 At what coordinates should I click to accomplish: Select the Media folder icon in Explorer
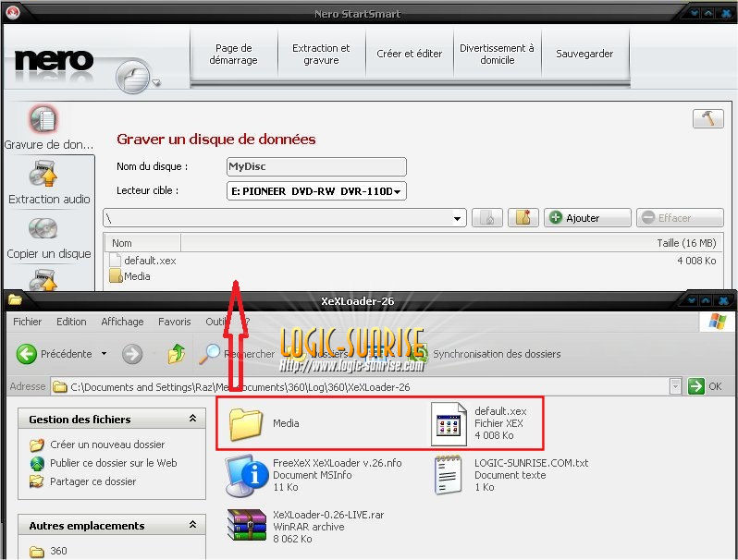tap(246, 423)
